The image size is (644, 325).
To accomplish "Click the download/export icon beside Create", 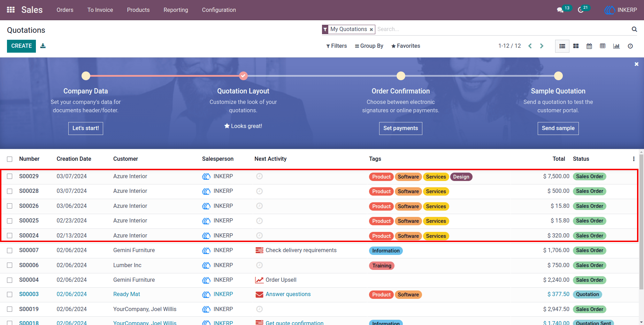I will point(43,46).
